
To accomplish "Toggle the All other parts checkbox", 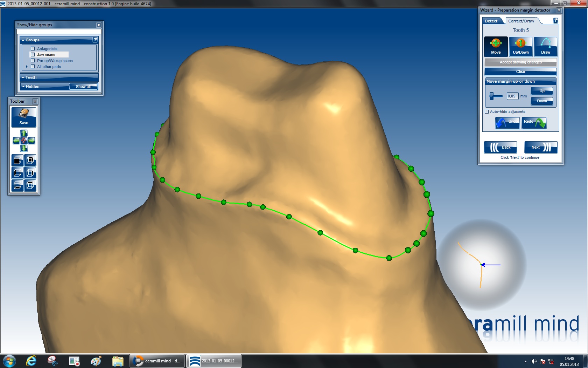I will [33, 67].
